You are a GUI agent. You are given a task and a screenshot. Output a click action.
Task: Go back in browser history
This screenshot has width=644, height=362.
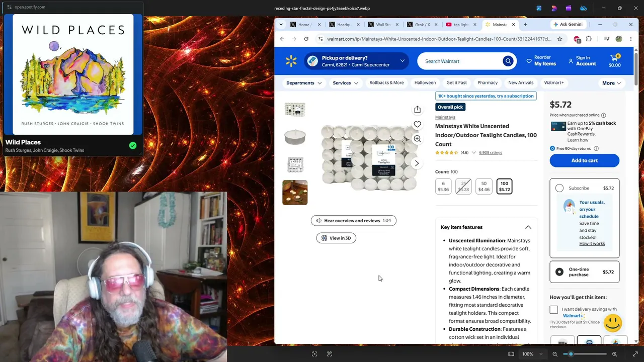282,39
